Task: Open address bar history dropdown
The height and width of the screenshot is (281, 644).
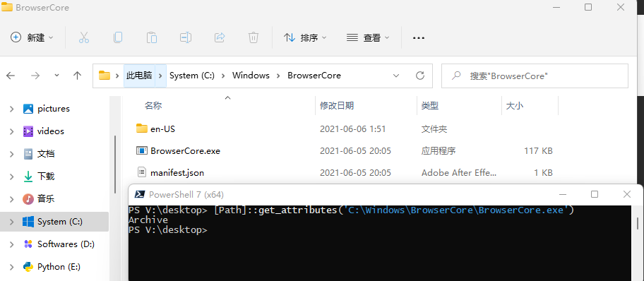Action: click(x=396, y=76)
